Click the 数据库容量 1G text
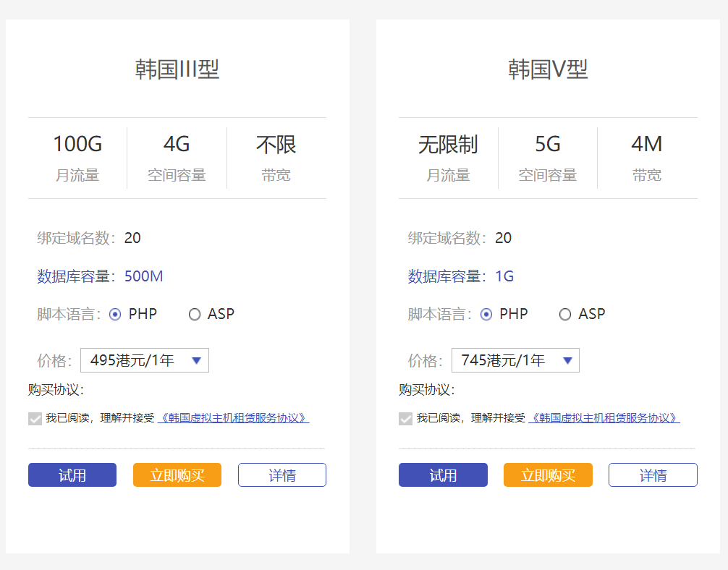This screenshot has height=570, width=728. click(504, 276)
